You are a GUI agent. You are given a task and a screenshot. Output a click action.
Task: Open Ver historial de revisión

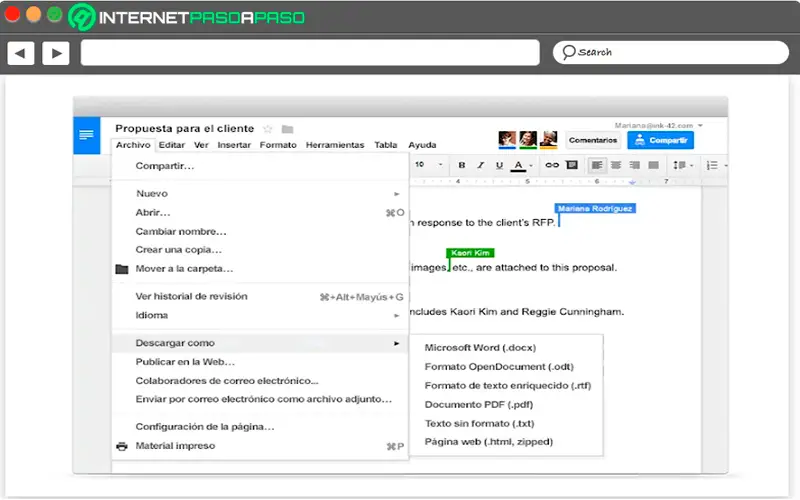(x=260, y=296)
